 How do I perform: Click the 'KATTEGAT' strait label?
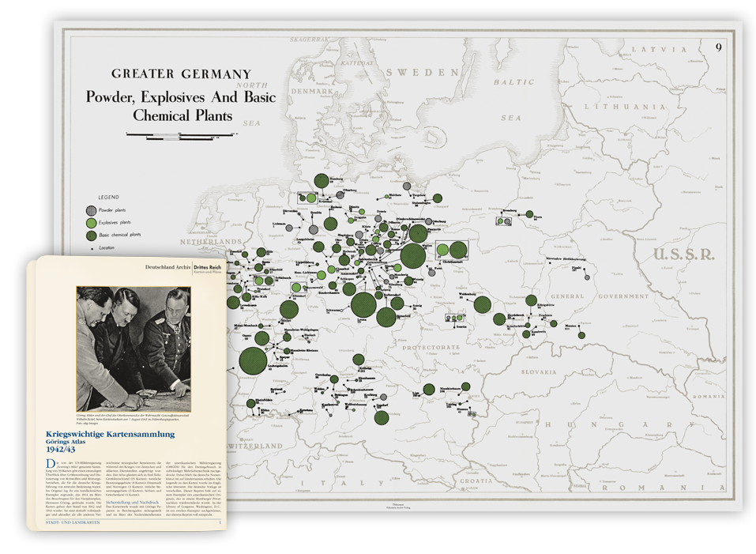point(357,63)
